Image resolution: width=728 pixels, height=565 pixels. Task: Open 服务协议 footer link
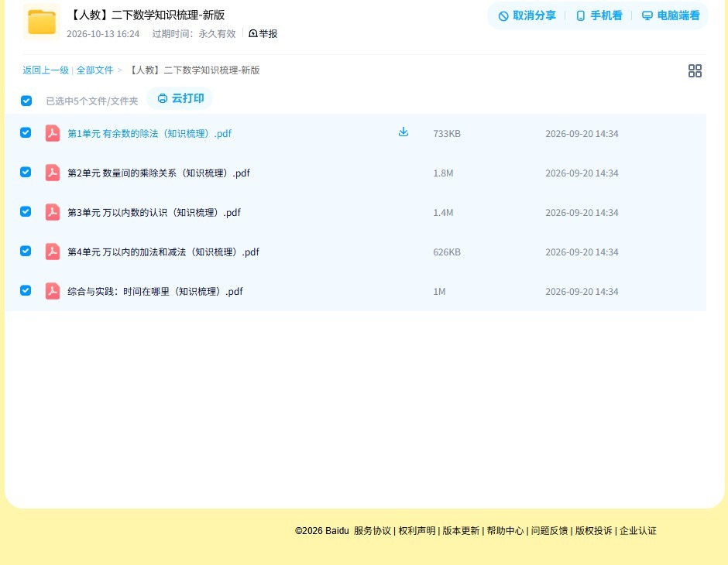(x=373, y=531)
